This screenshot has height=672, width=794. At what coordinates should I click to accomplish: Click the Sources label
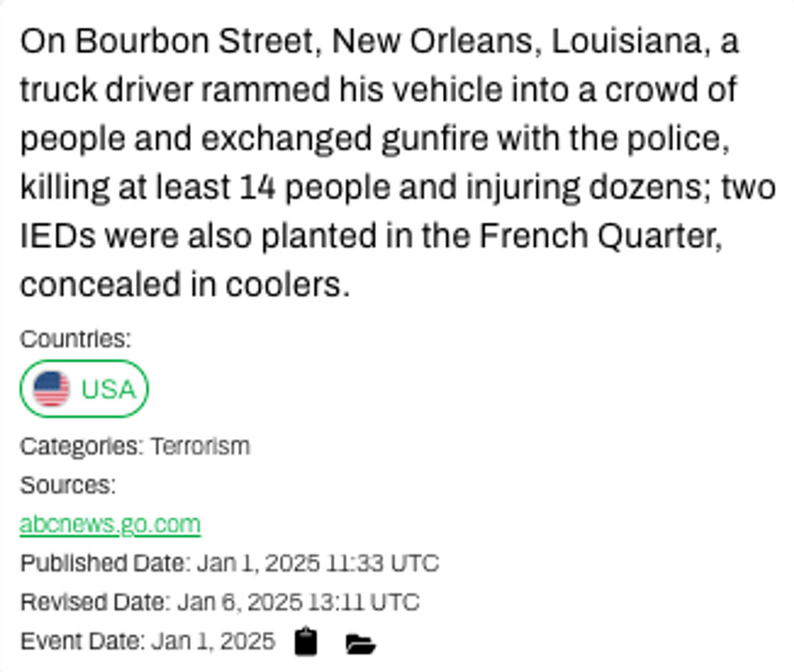pyautogui.click(x=68, y=486)
